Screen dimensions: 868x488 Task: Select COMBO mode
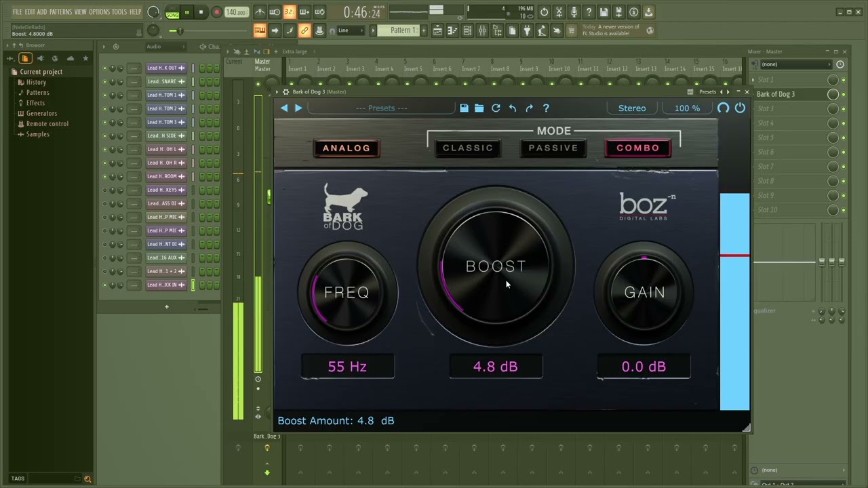[x=638, y=148]
